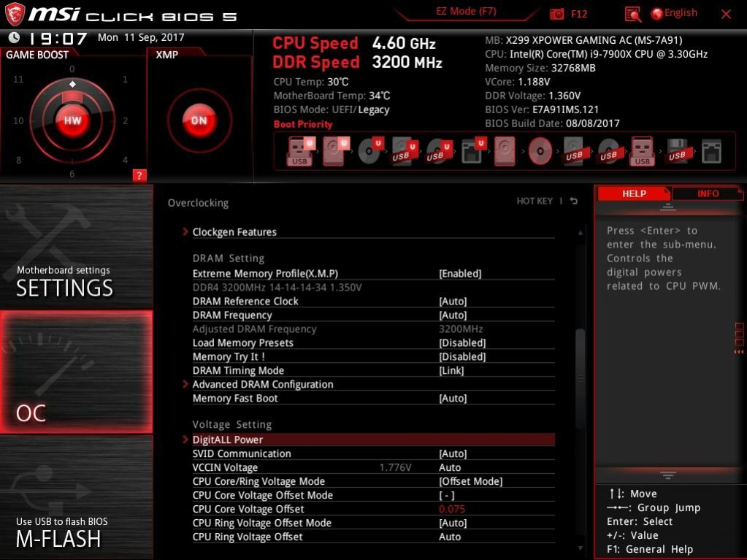Toggle the Game Boost HW knob
The height and width of the screenshot is (560, 747).
(x=72, y=120)
